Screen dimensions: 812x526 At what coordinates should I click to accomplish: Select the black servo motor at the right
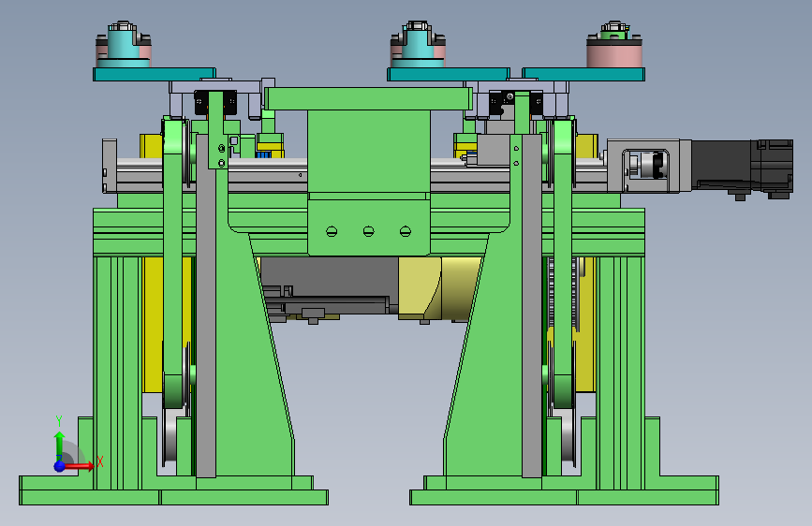coord(742,167)
